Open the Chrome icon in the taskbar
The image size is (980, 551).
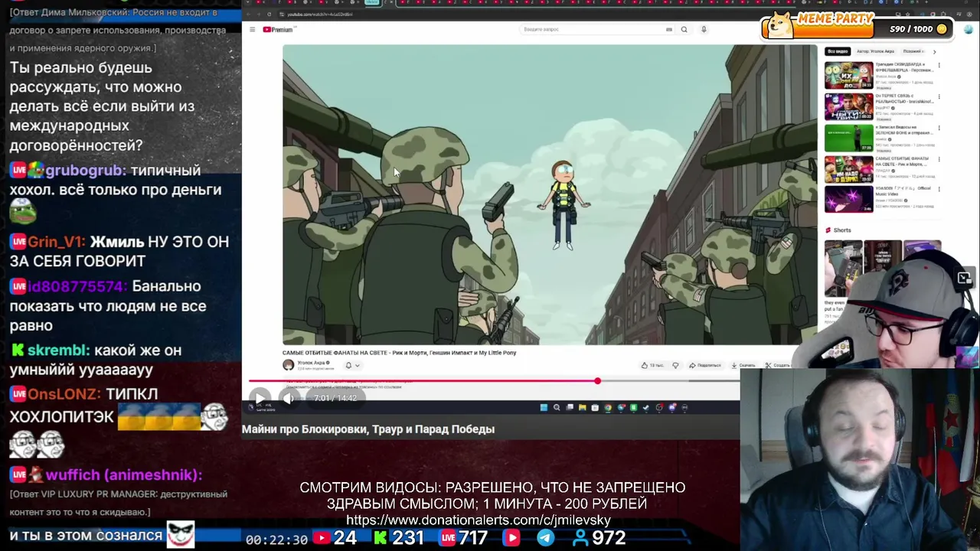608,407
